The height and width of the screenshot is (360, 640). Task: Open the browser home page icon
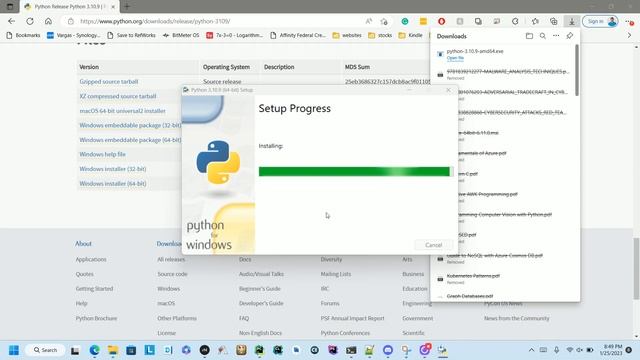48,21
